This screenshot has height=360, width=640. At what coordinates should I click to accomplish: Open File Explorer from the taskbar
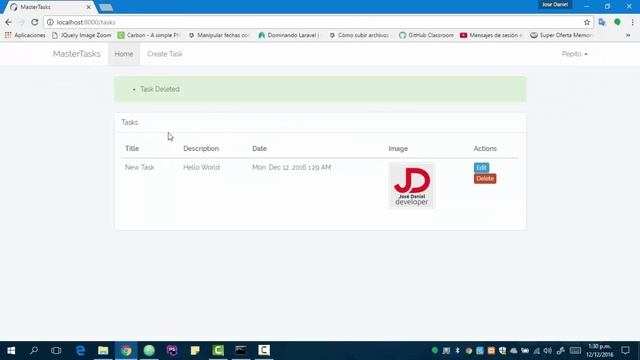(x=103, y=350)
